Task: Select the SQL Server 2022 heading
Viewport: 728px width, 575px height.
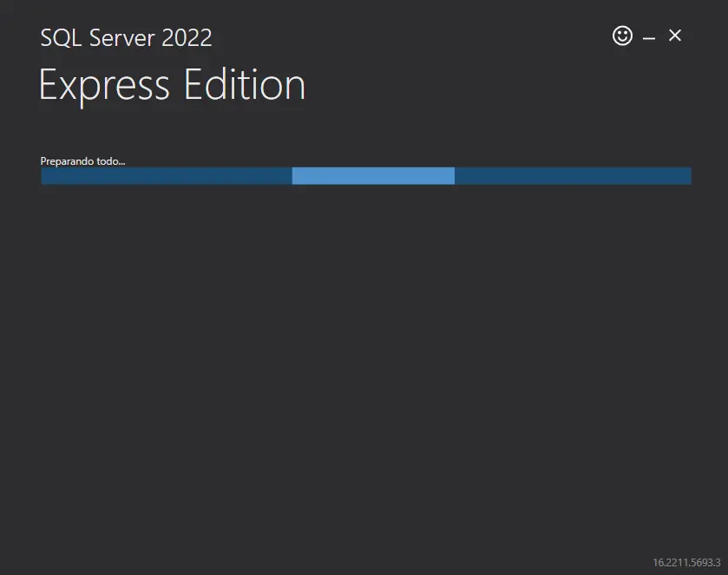Action: (126, 38)
